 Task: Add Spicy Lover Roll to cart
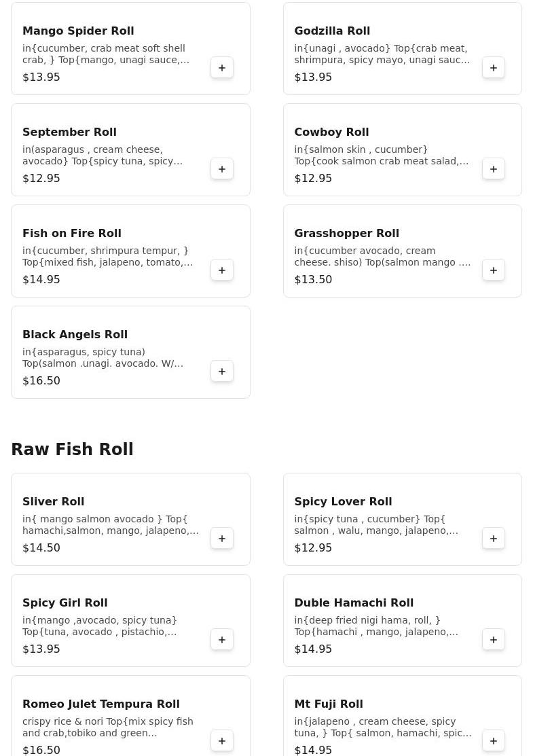[494, 539]
